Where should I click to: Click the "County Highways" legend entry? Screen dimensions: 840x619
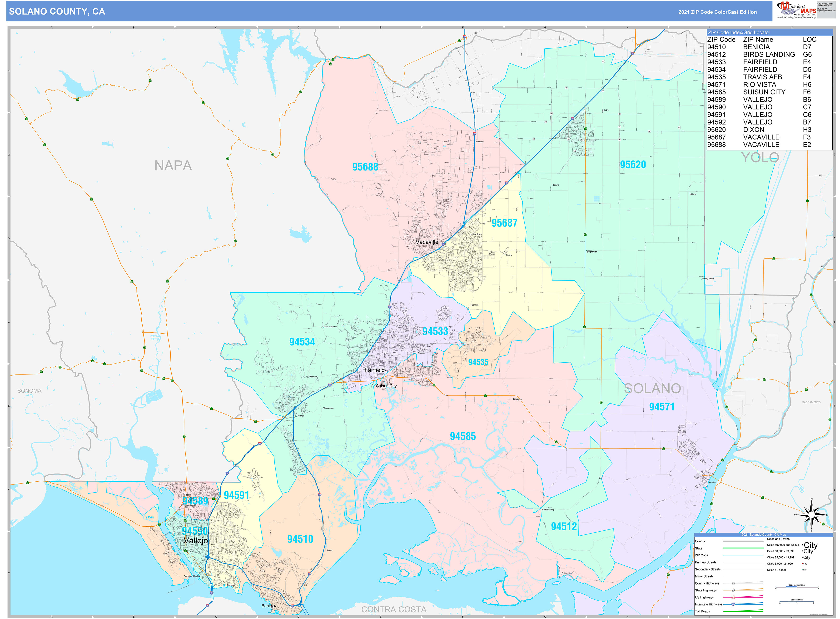(729, 583)
